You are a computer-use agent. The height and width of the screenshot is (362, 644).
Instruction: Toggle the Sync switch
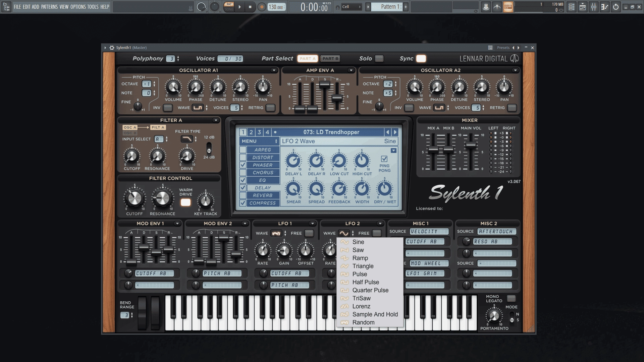421,59
